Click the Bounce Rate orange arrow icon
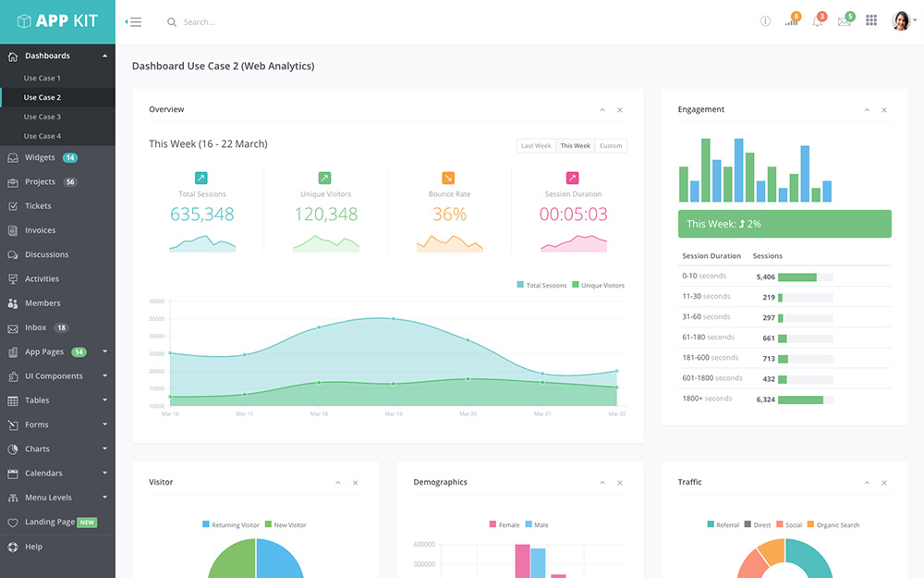924x578 pixels. pos(448,178)
